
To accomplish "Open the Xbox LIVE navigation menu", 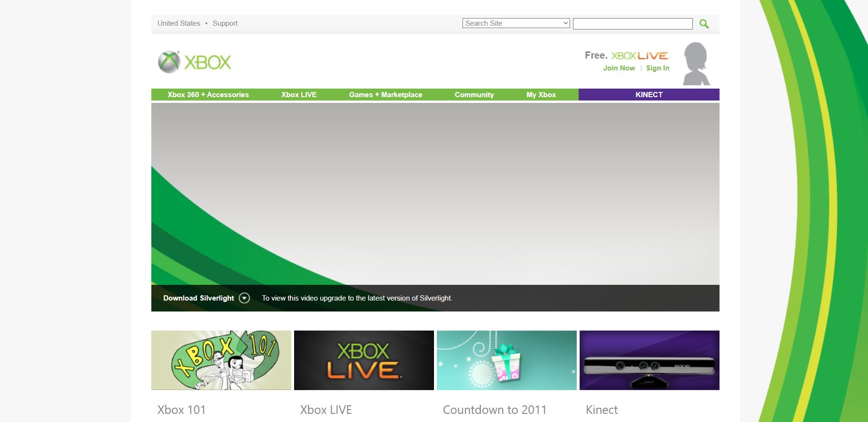I will [x=299, y=95].
